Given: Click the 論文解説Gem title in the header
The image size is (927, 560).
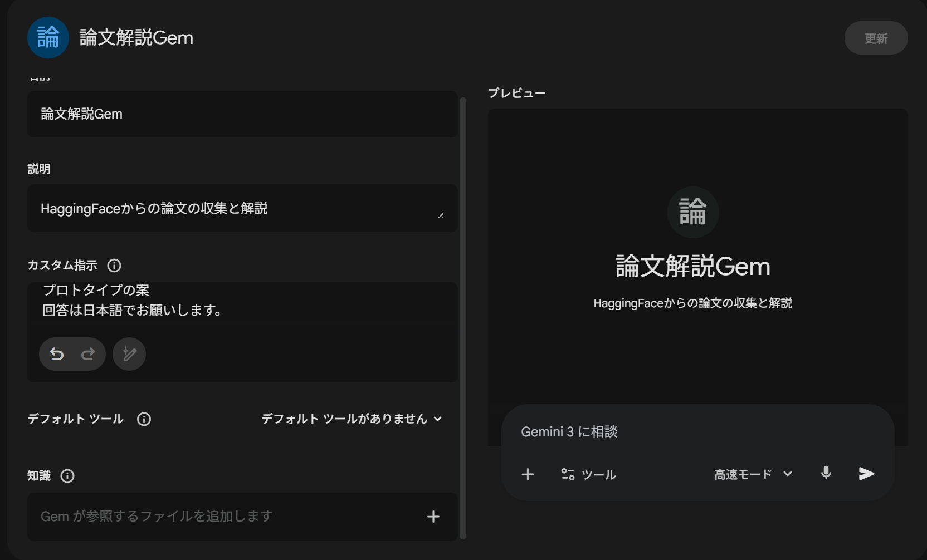Looking at the screenshot, I should tap(136, 38).
